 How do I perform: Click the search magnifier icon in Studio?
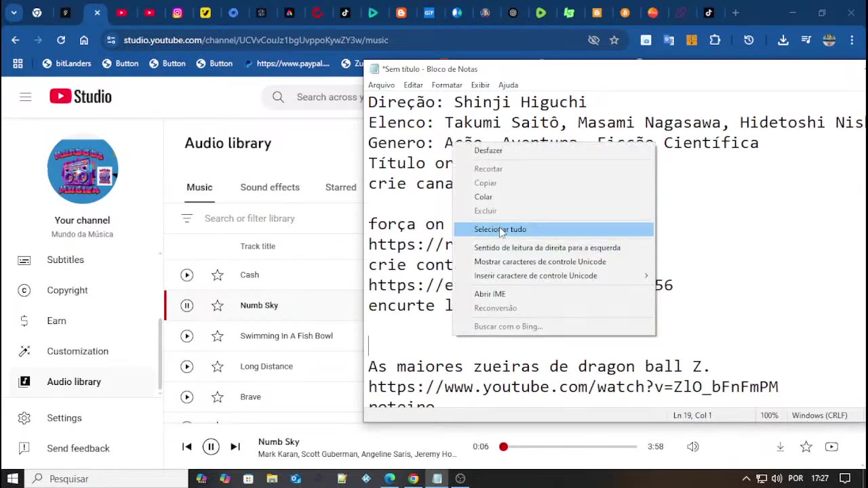click(278, 98)
